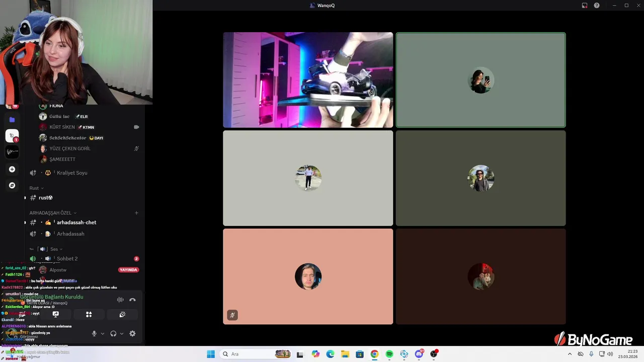Add a new Discord server
Image resolution: width=644 pixels, height=362 pixels.
pos(12,169)
